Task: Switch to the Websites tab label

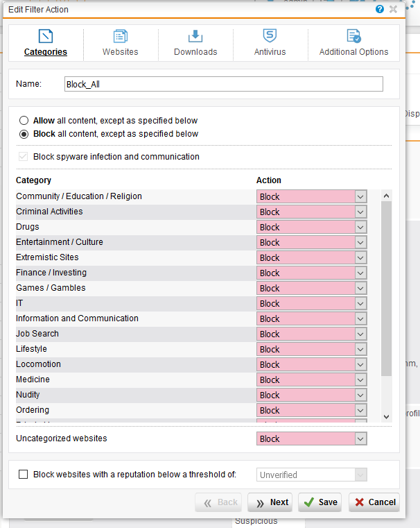Action: [121, 52]
